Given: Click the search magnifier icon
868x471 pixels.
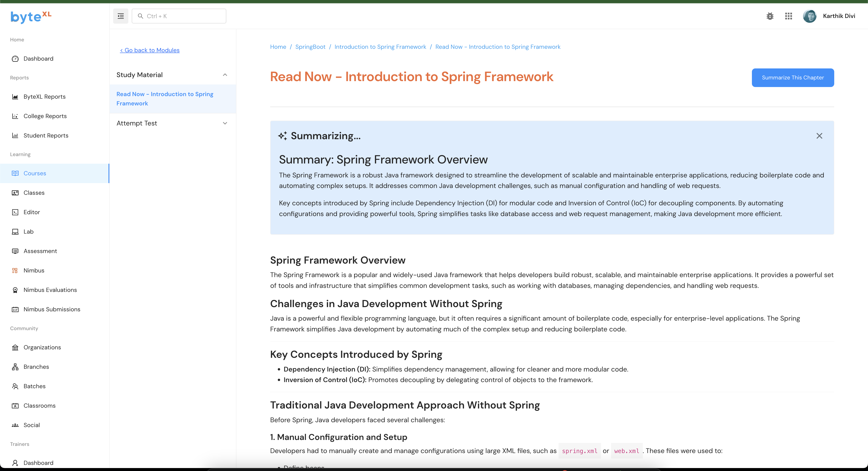Looking at the screenshot, I should (x=141, y=16).
